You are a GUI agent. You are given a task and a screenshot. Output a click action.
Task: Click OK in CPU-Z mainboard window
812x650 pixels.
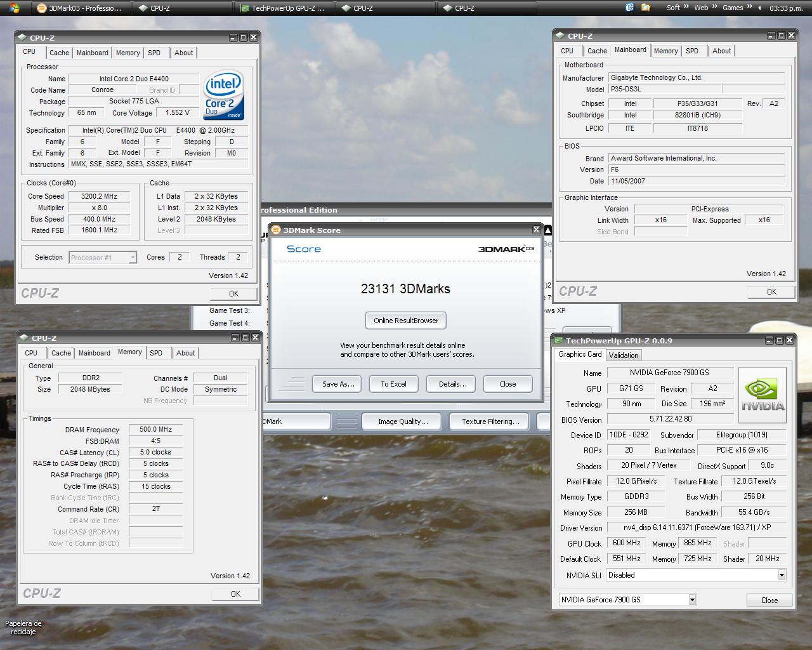pos(771,291)
